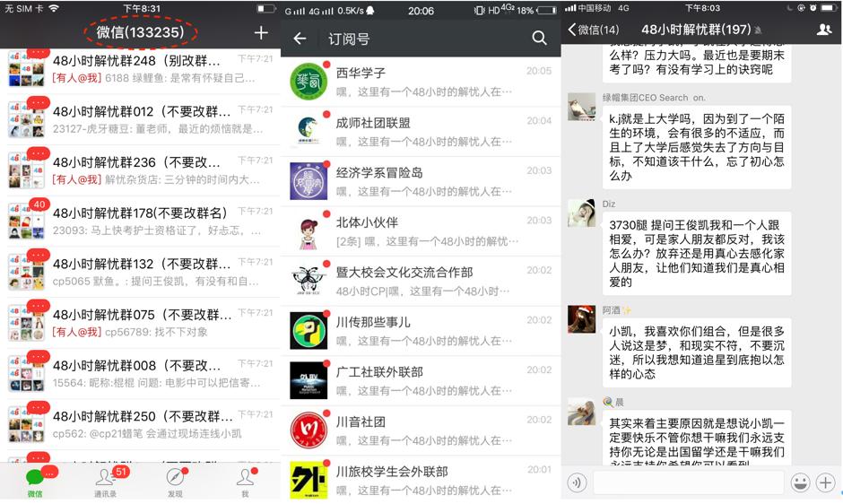Tap avatar of user 晨
The height and width of the screenshot is (504, 843).
tap(581, 412)
